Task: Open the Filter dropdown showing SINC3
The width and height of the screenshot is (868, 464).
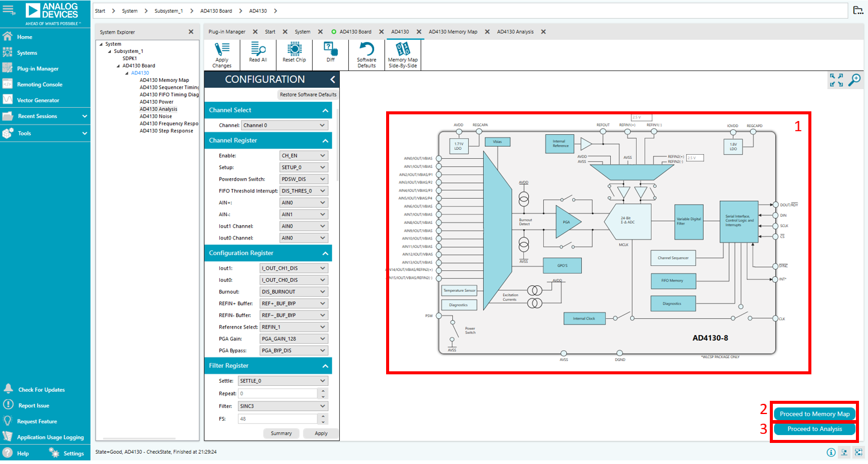Action: point(283,406)
